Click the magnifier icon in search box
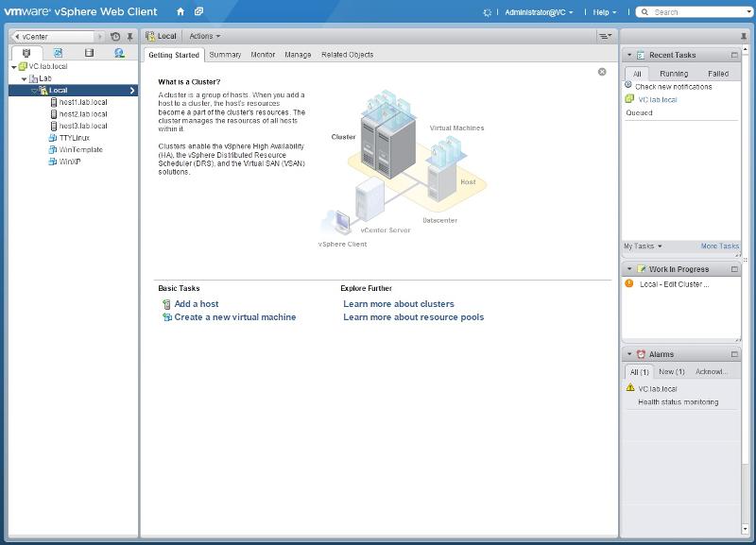 [x=644, y=12]
